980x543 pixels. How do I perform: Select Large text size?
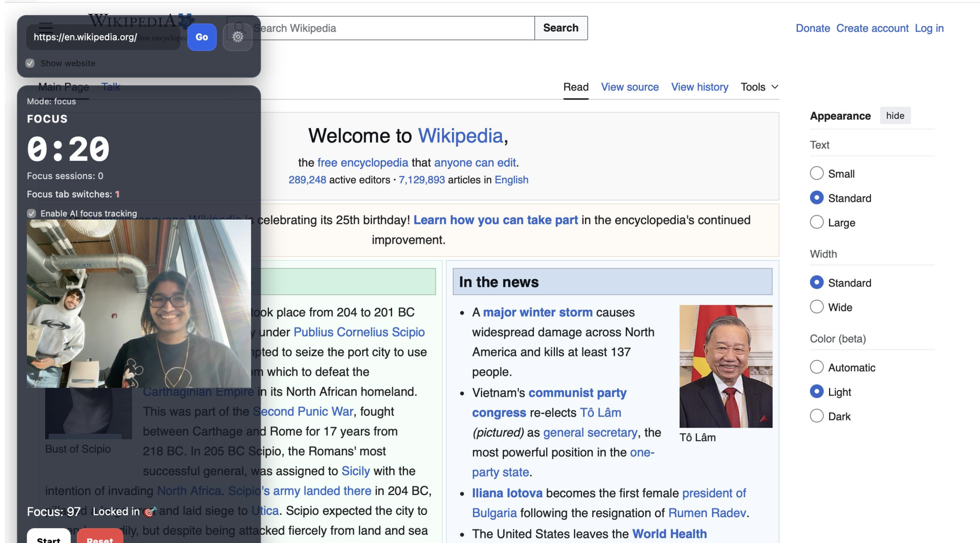point(816,222)
